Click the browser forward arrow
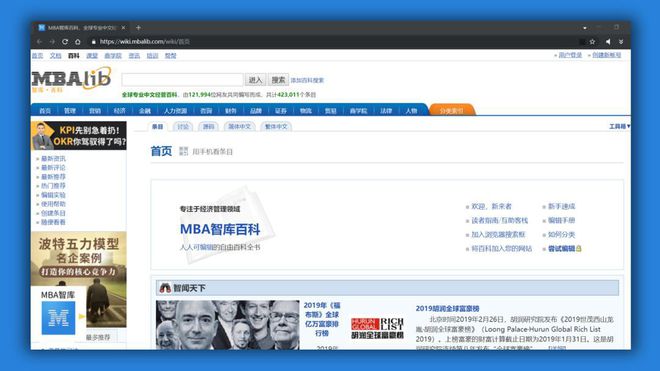This screenshot has width=660, height=371. tap(52, 42)
